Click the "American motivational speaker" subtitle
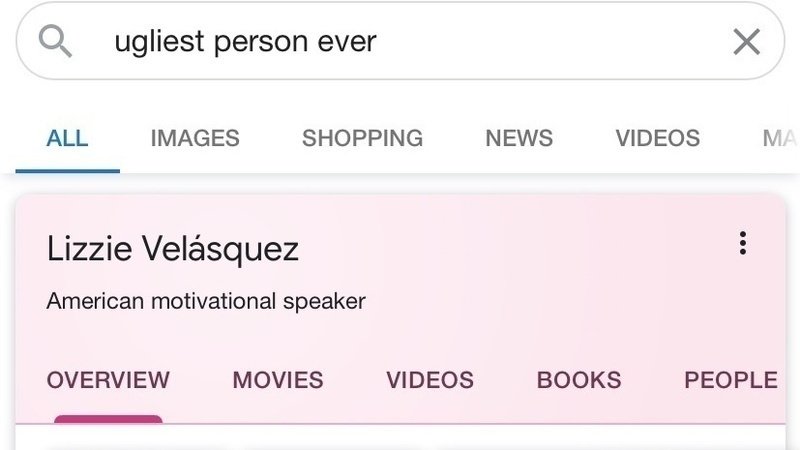Screen dimensions: 800x450 206,300
